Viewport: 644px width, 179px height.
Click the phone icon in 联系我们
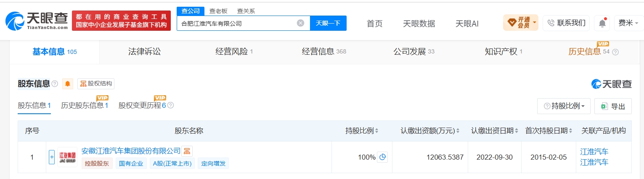tap(551, 23)
